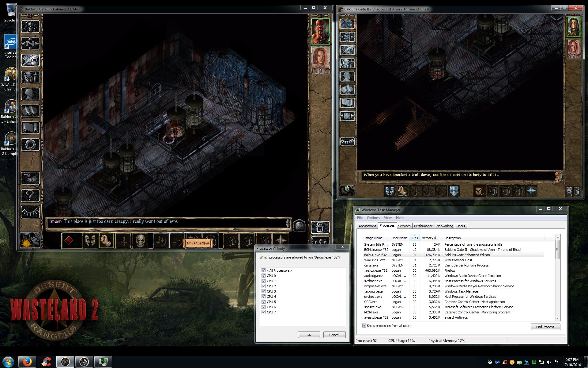Select Imoen's portrait in Enhanced Edition

click(x=320, y=60)
